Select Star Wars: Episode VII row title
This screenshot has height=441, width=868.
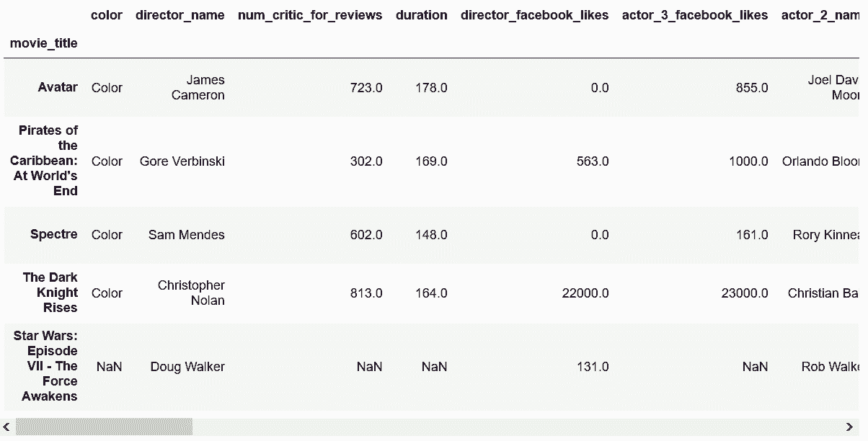tap(45, 366)
